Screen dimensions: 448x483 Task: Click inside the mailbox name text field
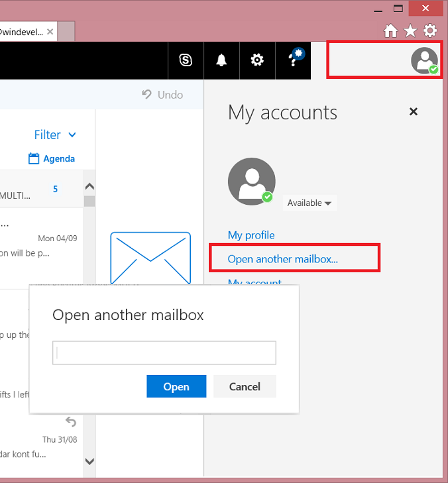(x=164, y=352)
